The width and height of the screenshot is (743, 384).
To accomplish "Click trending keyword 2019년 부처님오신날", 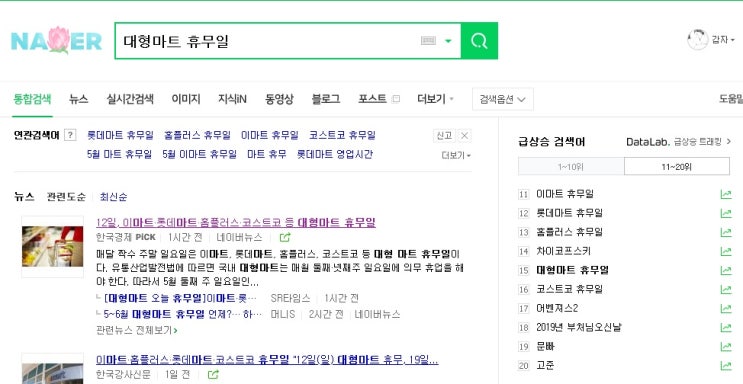I will pos(579,327).
